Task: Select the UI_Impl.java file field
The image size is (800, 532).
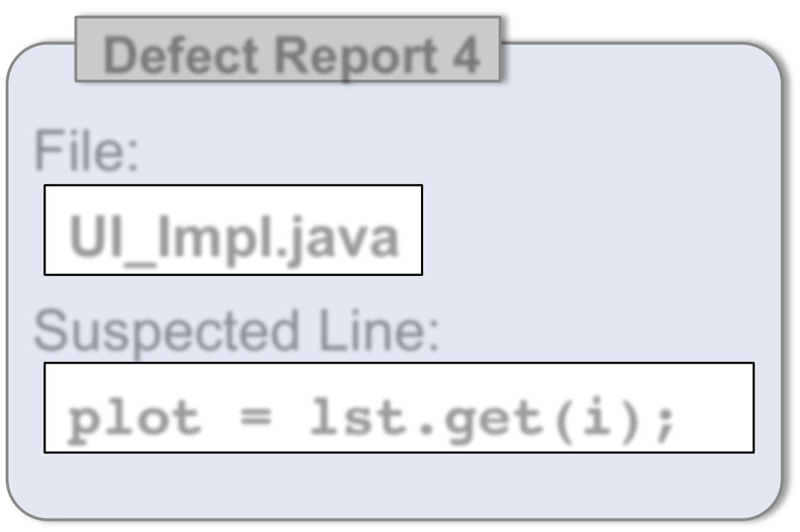Action: tap(233, 230)
